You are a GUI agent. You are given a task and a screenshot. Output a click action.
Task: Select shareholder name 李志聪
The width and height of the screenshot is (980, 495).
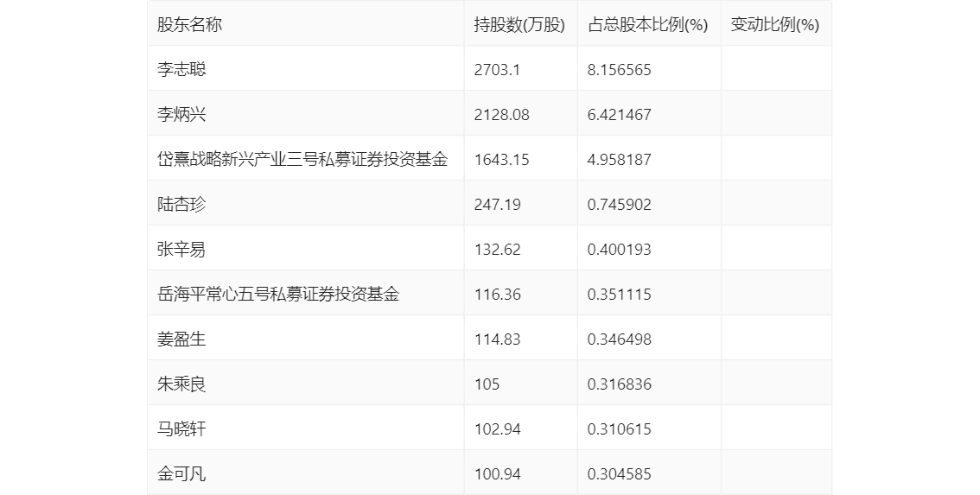point(181,69)
